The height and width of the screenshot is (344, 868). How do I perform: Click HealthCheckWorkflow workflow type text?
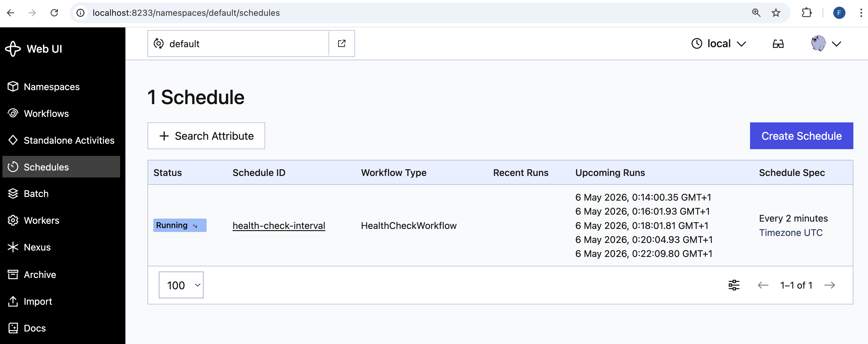408,226
